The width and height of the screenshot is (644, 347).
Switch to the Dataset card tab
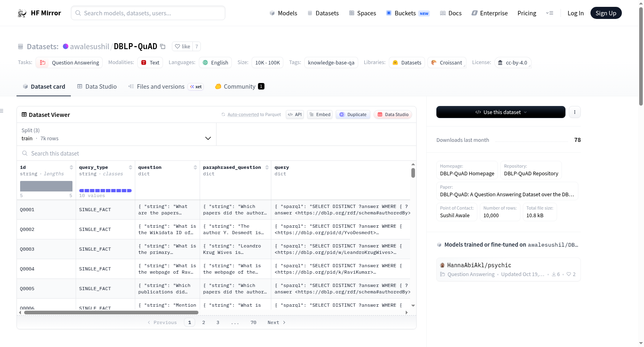tap(43, 86)
